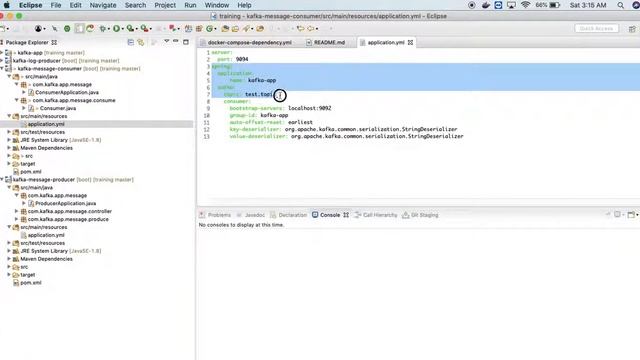Click the 'test.topic' value on line 7

click(260, 94)
